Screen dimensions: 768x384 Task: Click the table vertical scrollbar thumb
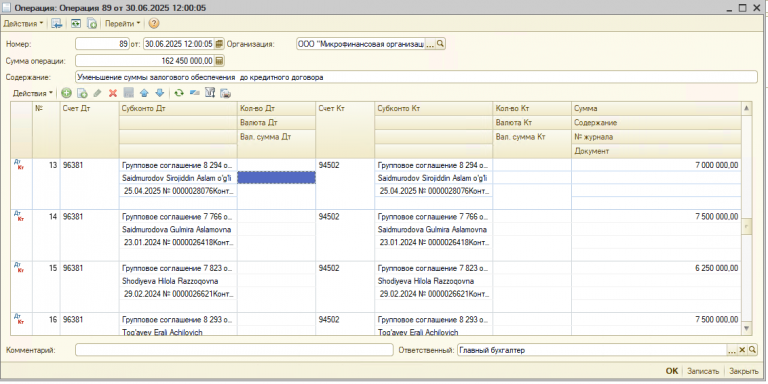(746, 226)
